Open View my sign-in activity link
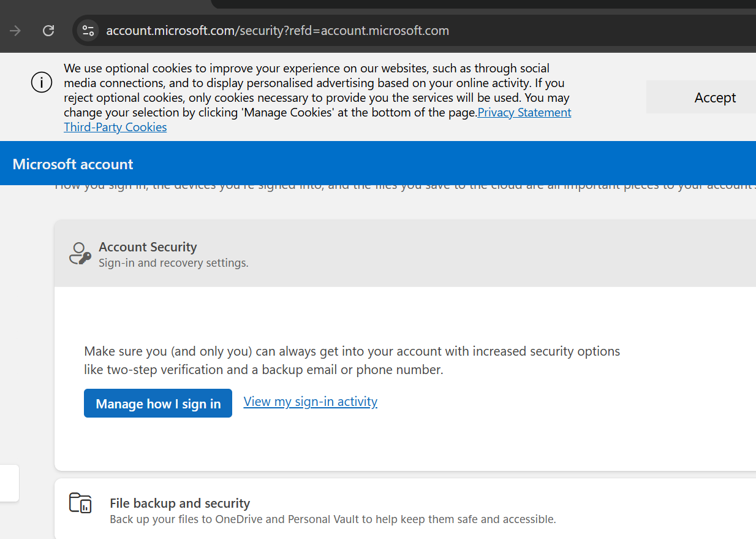756x539 pixels. [x=311, y=401]
